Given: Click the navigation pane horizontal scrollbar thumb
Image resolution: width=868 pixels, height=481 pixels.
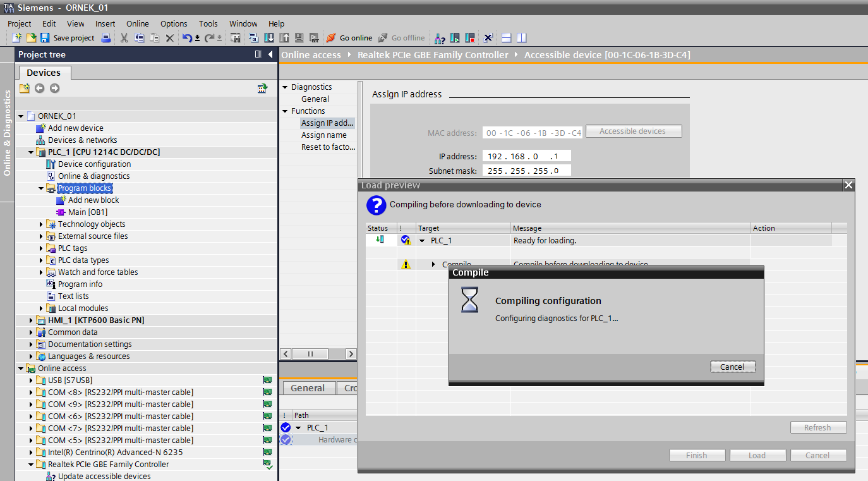Looking at the screenshot, I should pyautogui.click(x=310, y=354).
